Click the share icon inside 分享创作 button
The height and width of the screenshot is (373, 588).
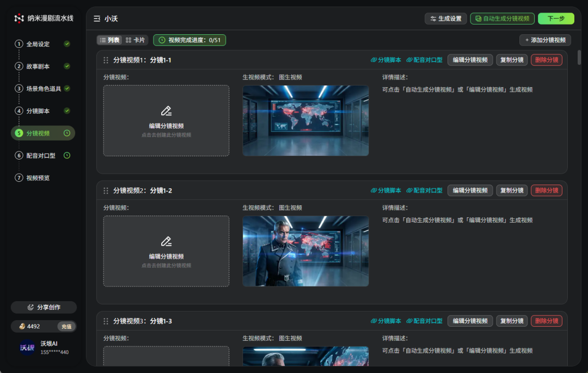[x=32, y=307]
